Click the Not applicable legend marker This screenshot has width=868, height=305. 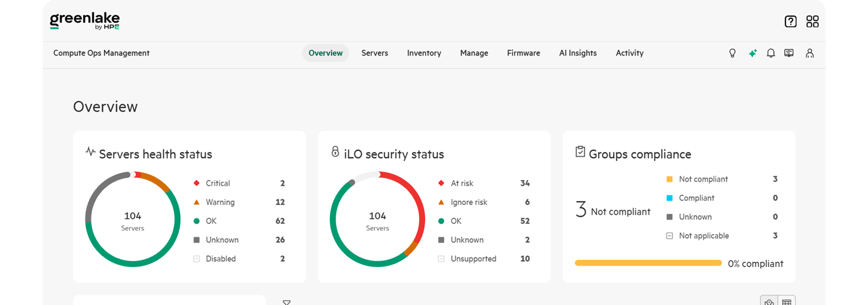pyautogui.click(x=669, y=236)
